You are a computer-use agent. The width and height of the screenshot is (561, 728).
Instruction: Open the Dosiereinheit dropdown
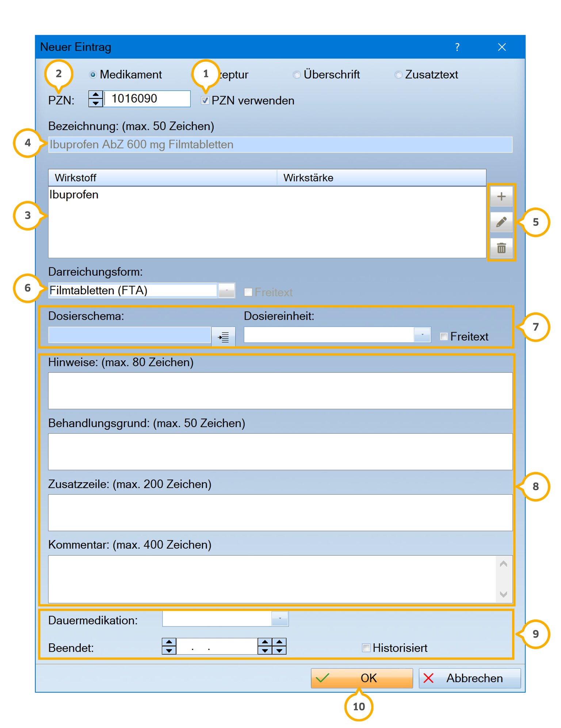pos(422,334)
